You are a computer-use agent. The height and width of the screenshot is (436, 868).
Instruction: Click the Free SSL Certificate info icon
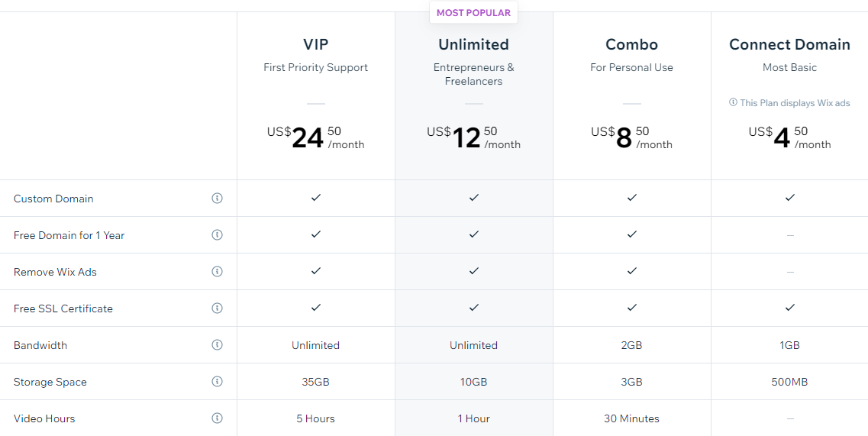pyautogui.click(x=217, y=308)
